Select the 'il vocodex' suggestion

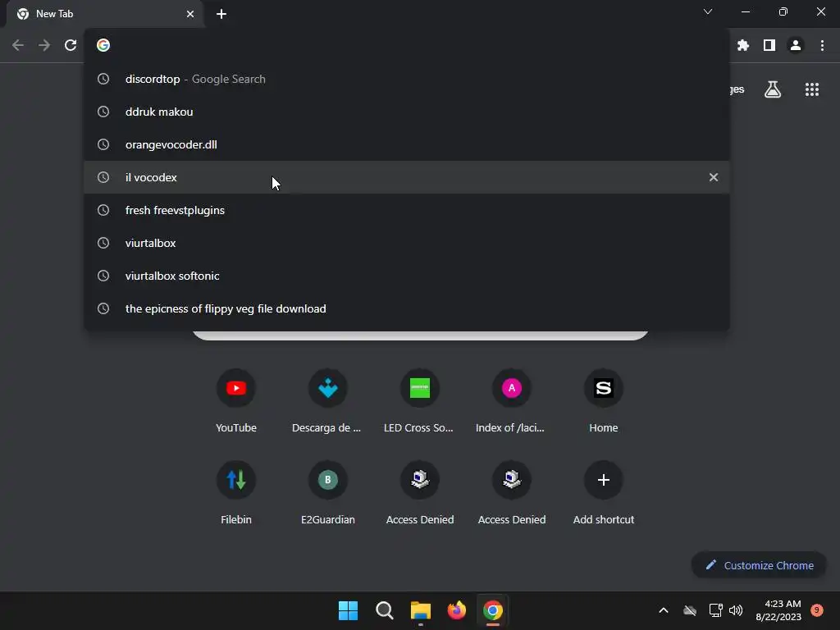(x=407, y=177)
